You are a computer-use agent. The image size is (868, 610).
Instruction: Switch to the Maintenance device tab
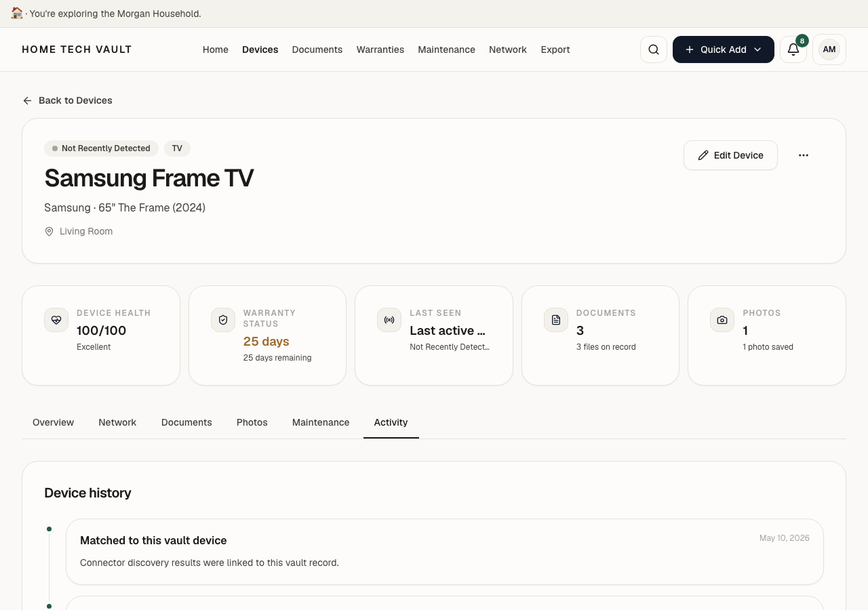[321, 422]
